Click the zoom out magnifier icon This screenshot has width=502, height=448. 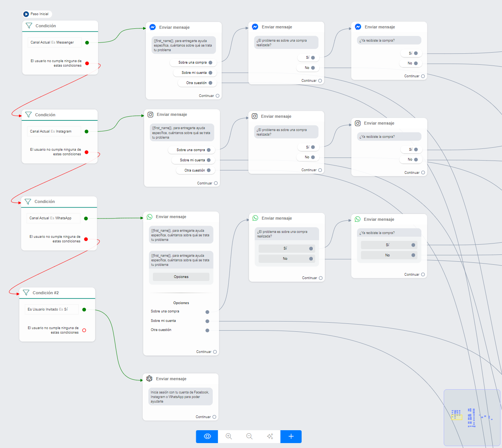click(x=249, y=436)
